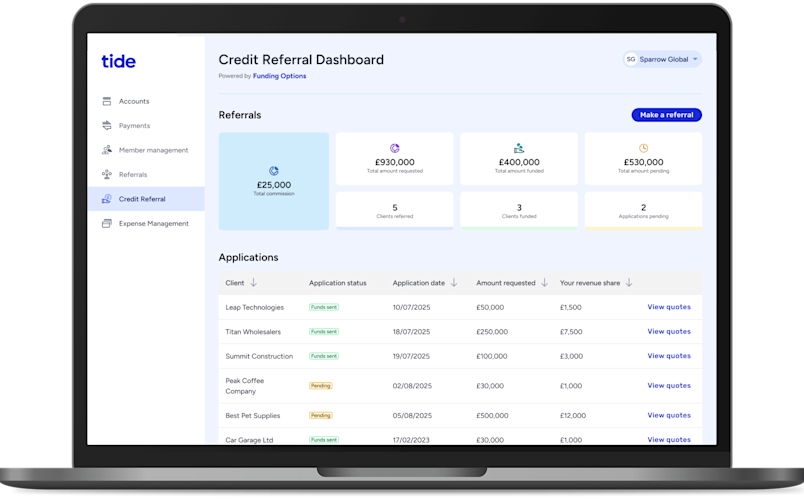The image size is (804, 501).
Task: Click the Summit Construction client name
Action: (259, 356)
